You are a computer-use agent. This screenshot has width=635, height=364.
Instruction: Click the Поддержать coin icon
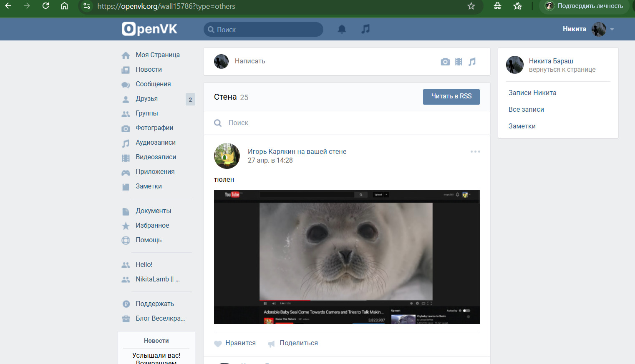126,304
